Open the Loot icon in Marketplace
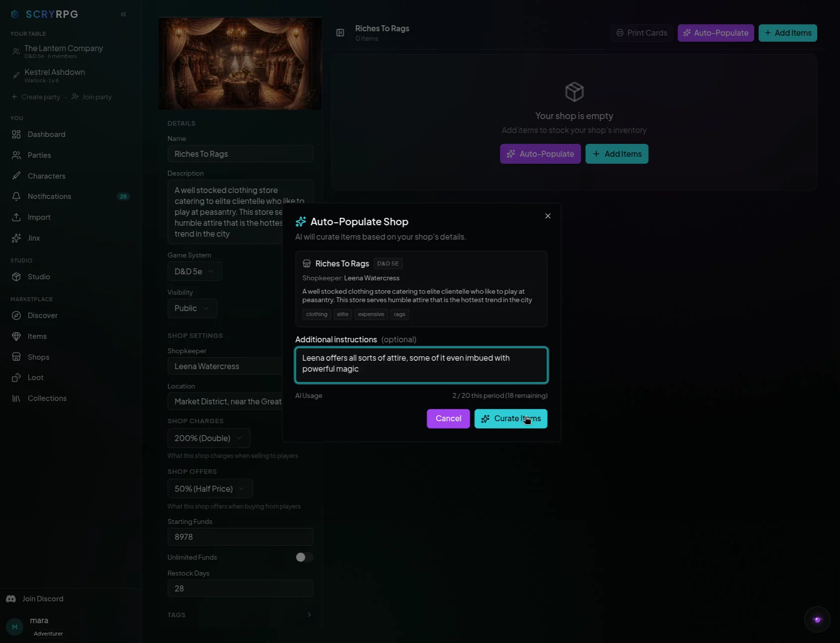Image resolution: width=840 pixels, height=643 pixels. (16, 378)
